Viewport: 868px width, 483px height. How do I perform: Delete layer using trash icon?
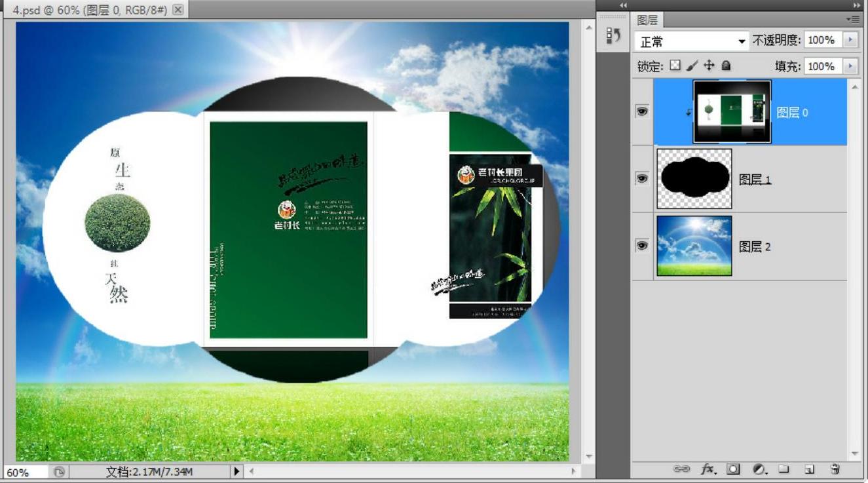(835, 469)
